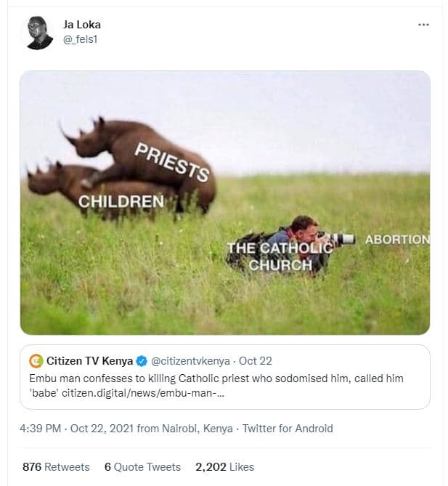
Task: Open the tweet's three-dot more options menu
Action: click(424, 24)
